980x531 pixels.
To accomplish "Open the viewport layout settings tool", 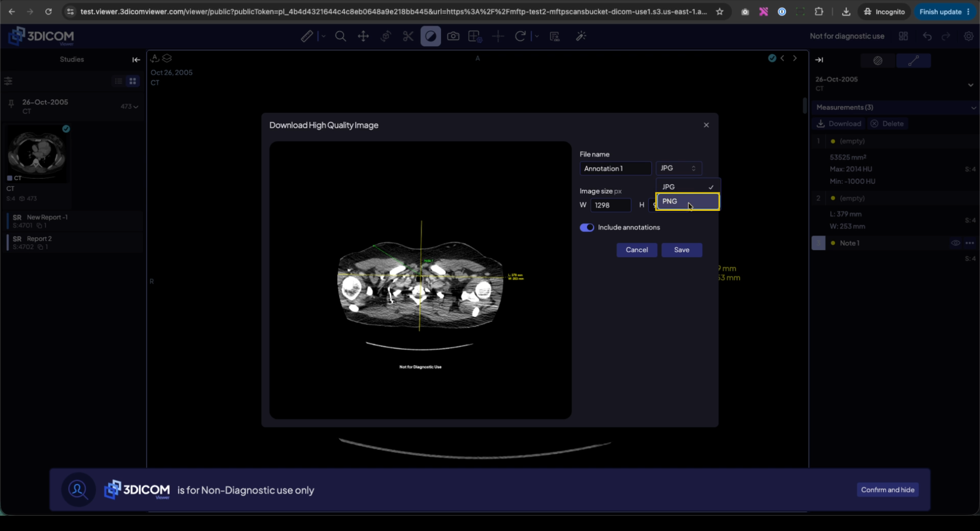I will pyautogui.click(x=475, y=36).
